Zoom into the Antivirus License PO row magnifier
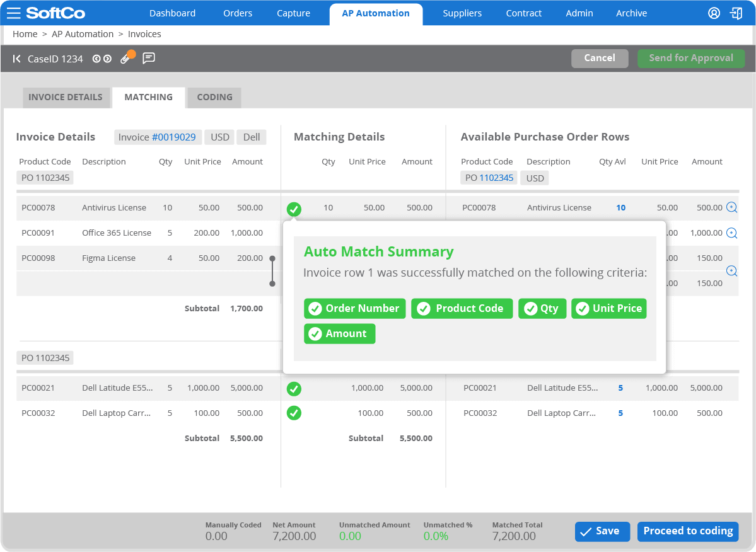 coord(732,207)
